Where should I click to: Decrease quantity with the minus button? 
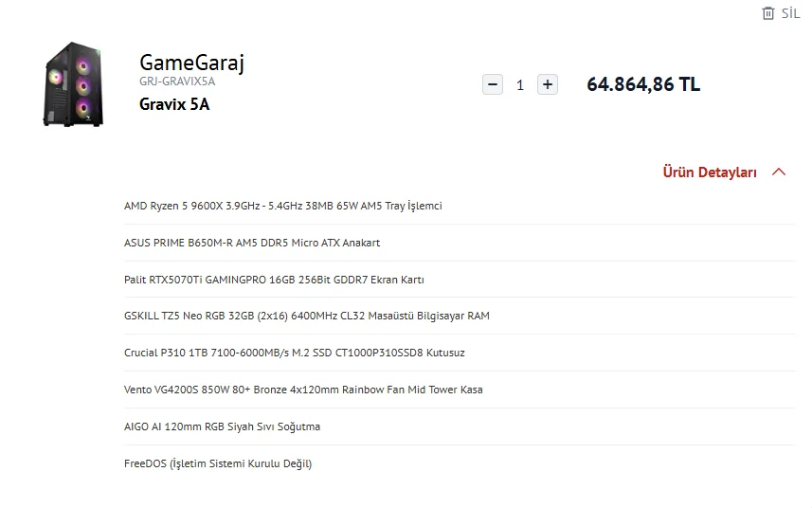(x=493, y=84)
